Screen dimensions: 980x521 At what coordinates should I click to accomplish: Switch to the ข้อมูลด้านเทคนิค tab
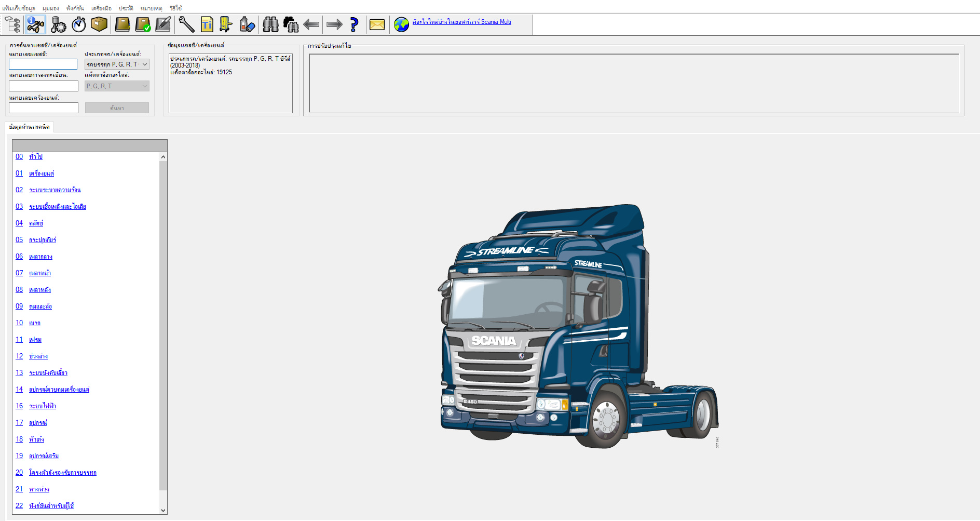[x=29, y=127]
